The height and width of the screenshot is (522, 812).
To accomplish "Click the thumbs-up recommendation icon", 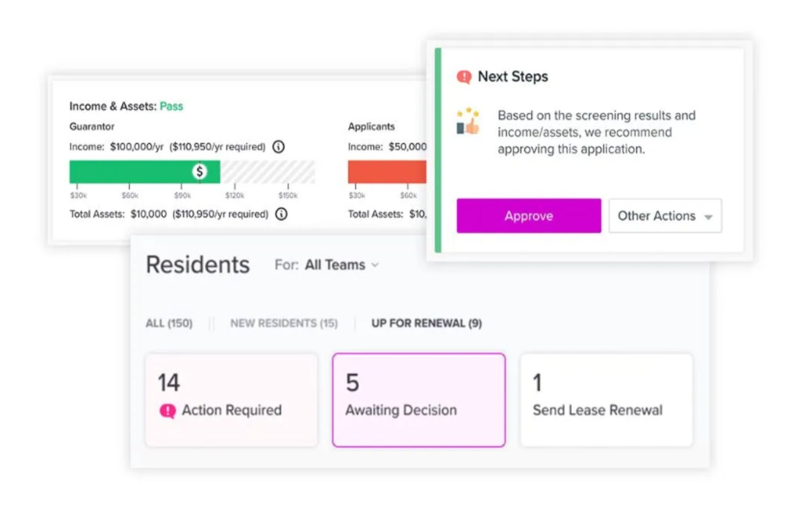I will click(x=468, y=121).
